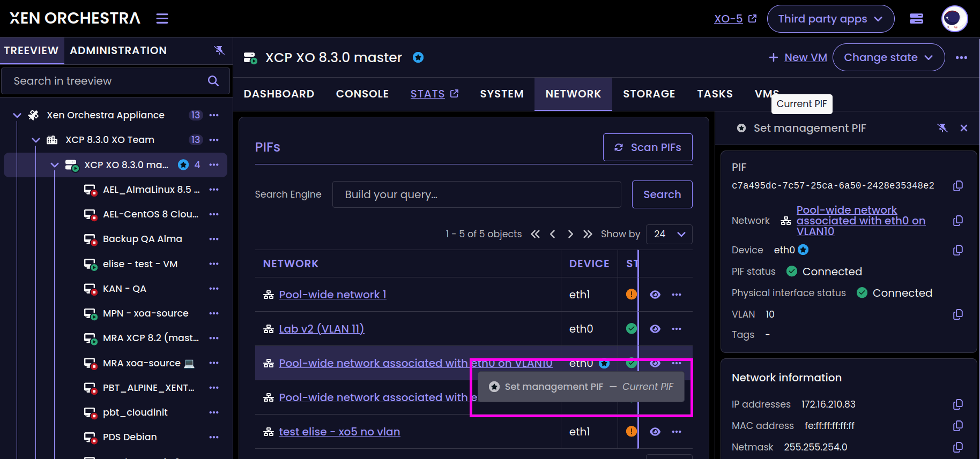
Task: Click the treeview search magnifier icon
Action: pyautogui.click(x=213, y=81)
